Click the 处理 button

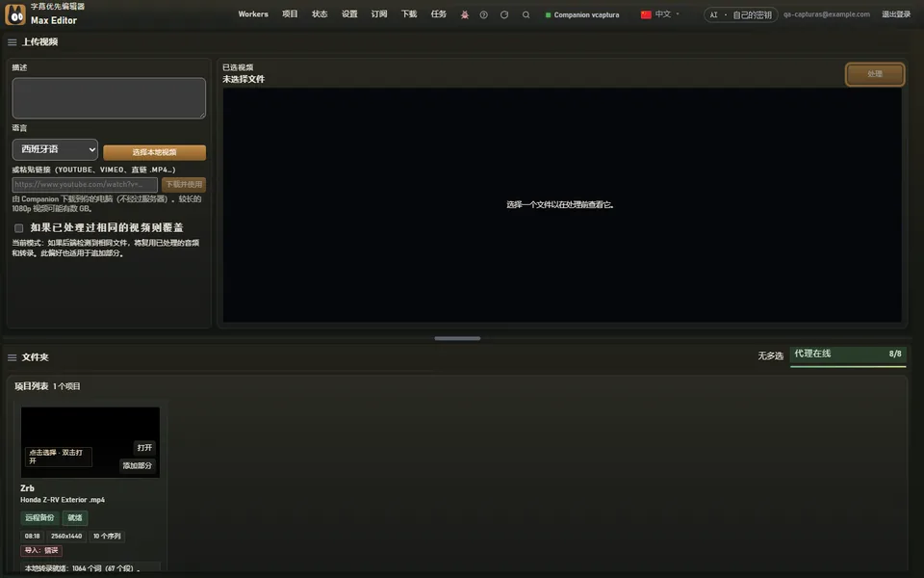coord(875,74)
